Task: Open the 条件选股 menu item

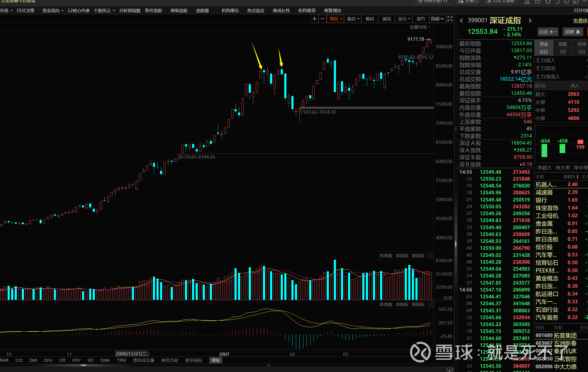Action: [x=153, y=10]
